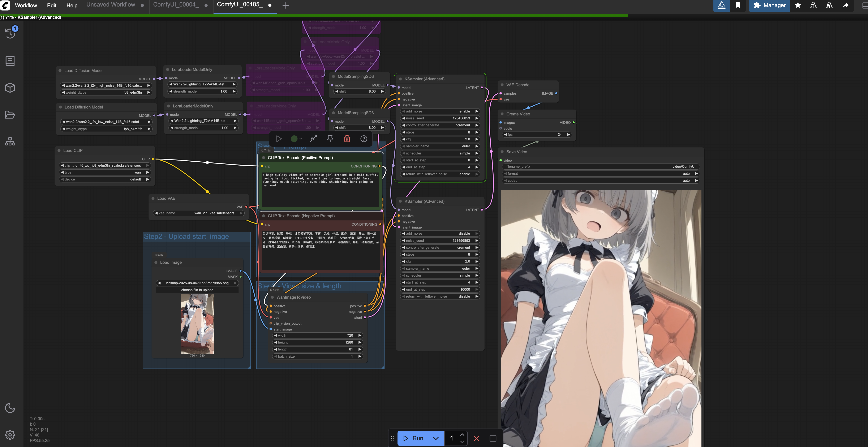Click the sailboat-logo icon left of bookmark
The width and height of the screenshot is (868, 447).
(721, 5)
